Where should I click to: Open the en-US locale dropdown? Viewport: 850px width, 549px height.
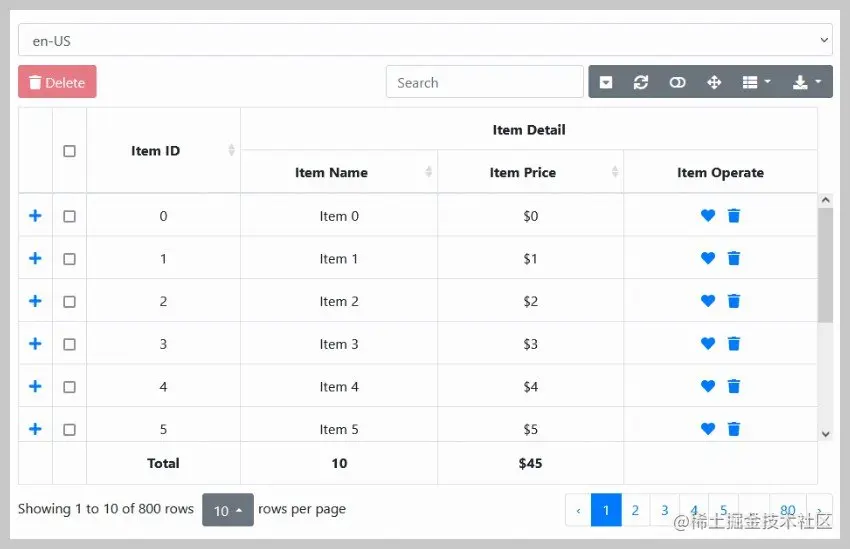click(425, 40)
